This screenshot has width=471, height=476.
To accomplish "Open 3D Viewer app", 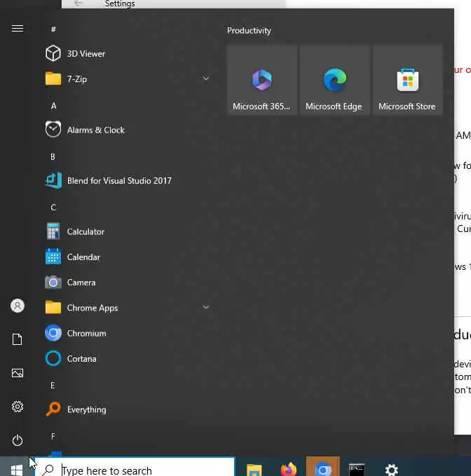I will (126, 54).
